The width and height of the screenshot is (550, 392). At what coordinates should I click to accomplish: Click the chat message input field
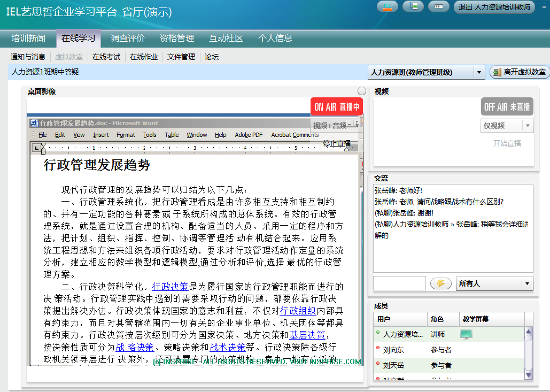coord(399,283)
